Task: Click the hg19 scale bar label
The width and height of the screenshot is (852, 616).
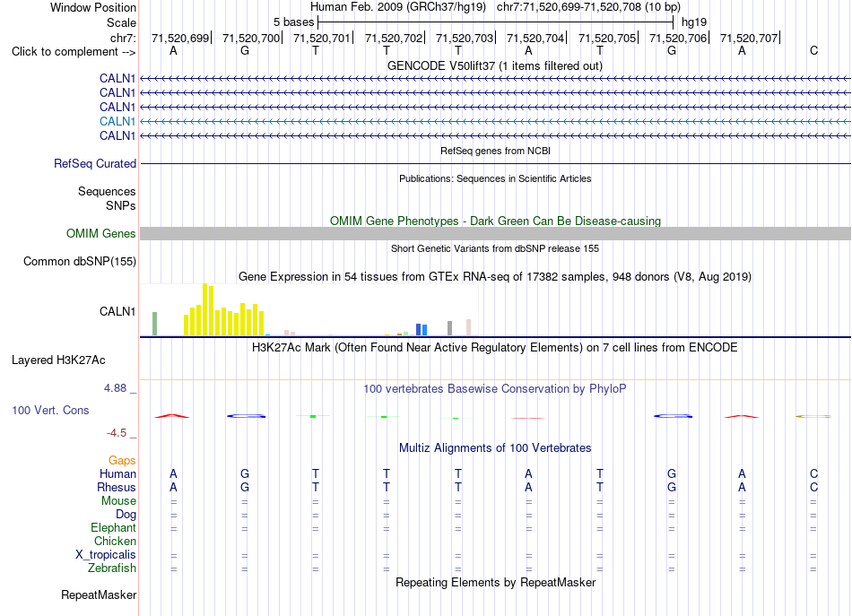Action: [694, 22]
